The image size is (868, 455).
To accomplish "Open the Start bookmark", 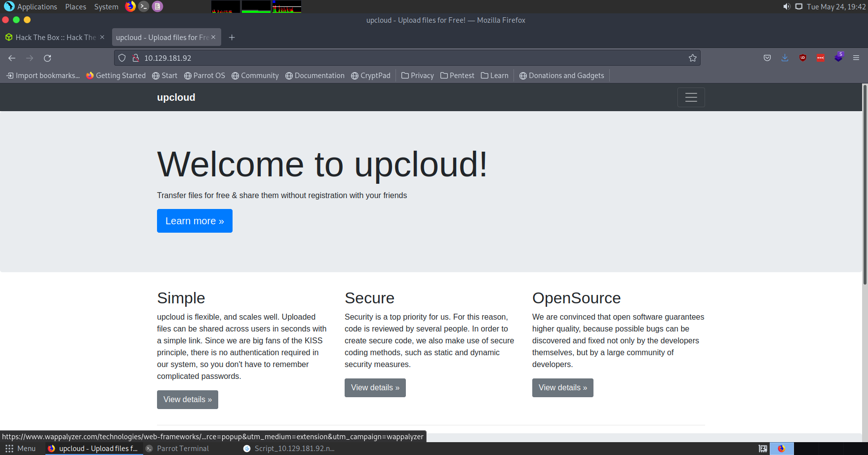I will pyautogui.click(x=165, y=76).
